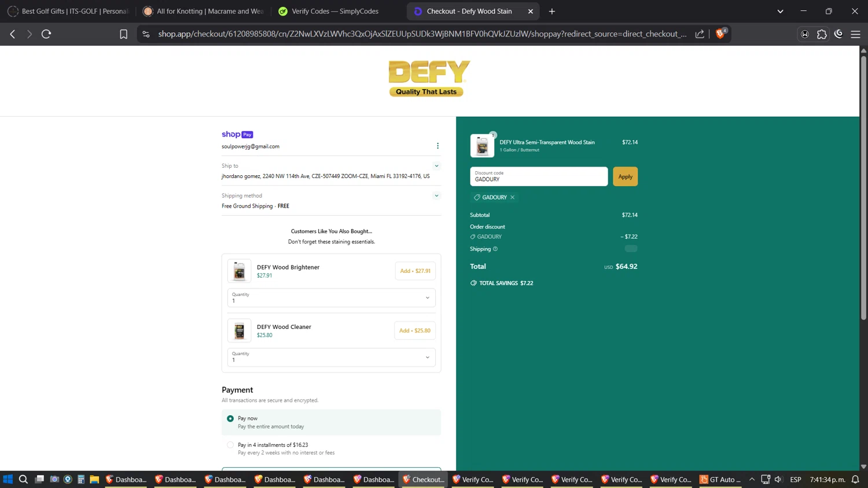Click the Discount code input field
Image resolution: width=868 pixels, height=488 pixels.
pyautogui.click(x=539, y=176)
